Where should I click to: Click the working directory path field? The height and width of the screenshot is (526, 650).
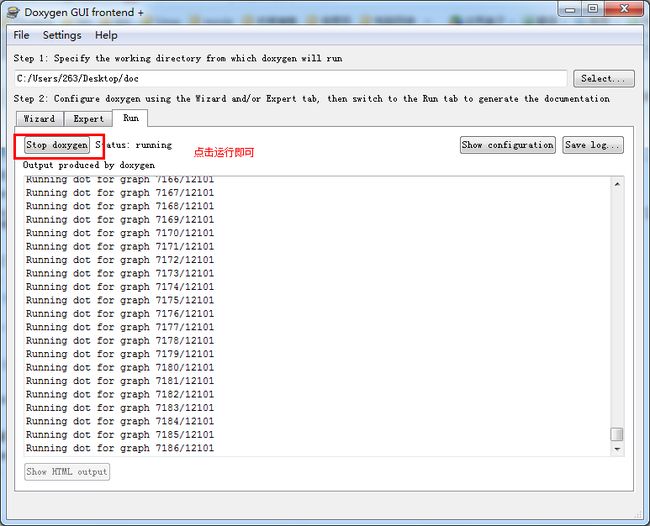(x=291, y=78)
